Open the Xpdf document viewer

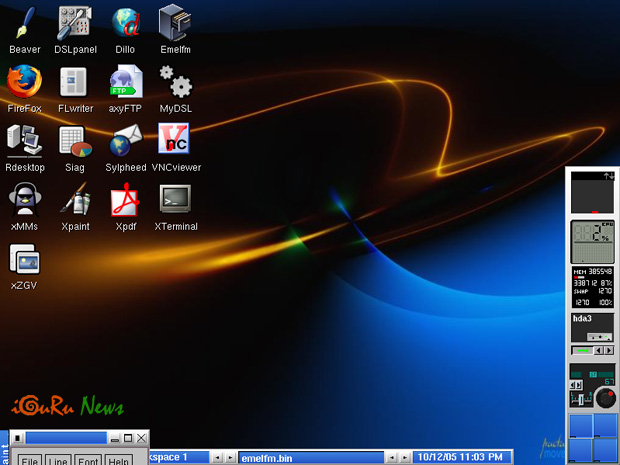126,202
